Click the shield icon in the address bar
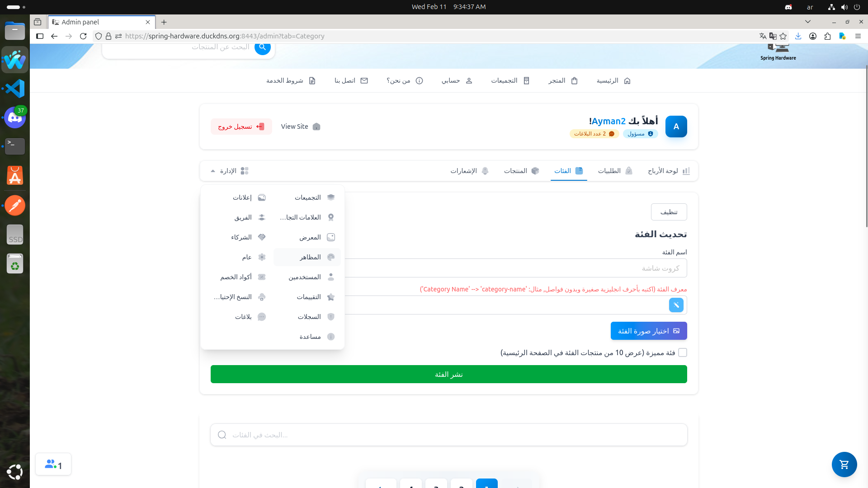This screenshot has width=868, height=488. 98,36
